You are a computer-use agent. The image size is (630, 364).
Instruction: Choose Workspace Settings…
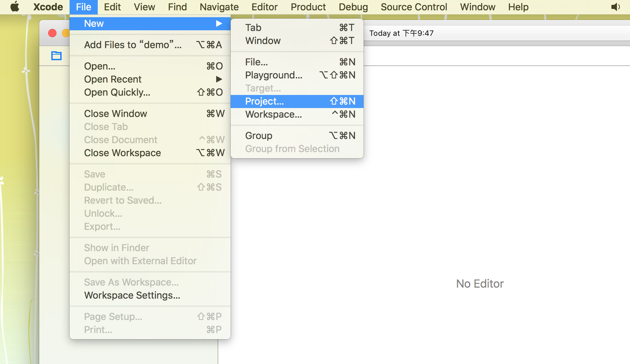point(150,295)
